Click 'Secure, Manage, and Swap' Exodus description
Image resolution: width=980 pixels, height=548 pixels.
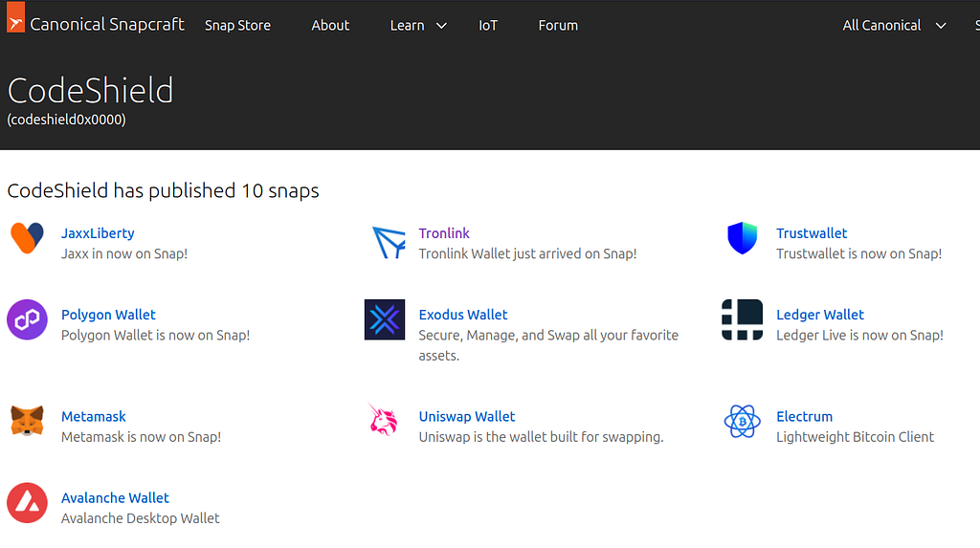click(x=548, y=345)
